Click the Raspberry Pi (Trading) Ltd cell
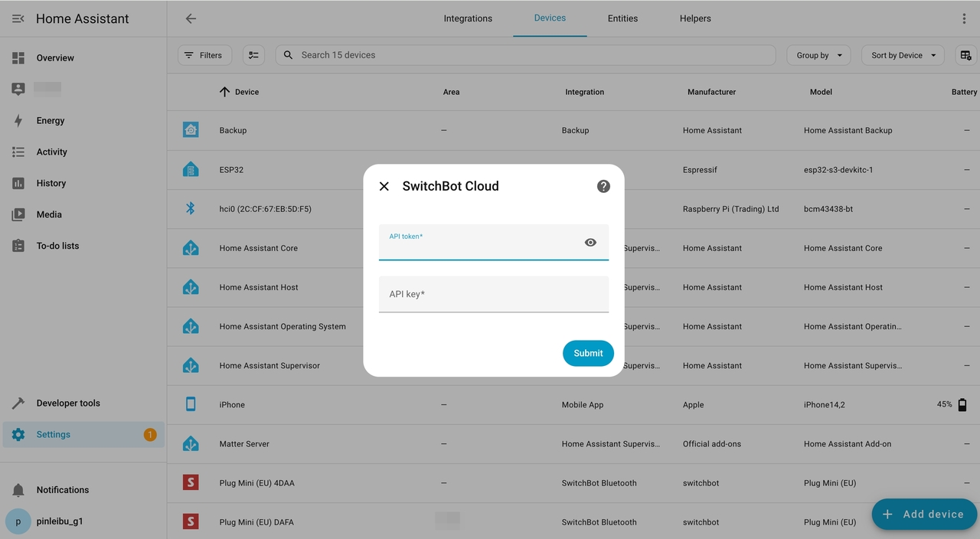Screen dimensions: 980x539 click(x=730, y=208)
